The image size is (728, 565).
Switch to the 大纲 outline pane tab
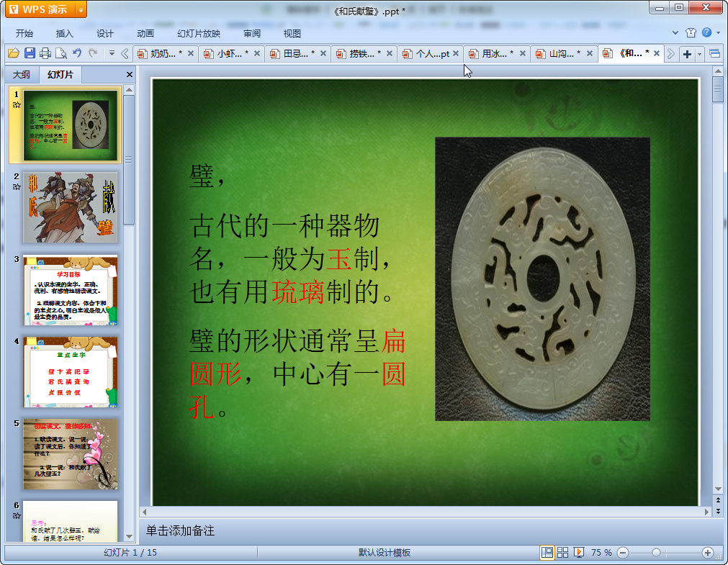coord(22,74)
